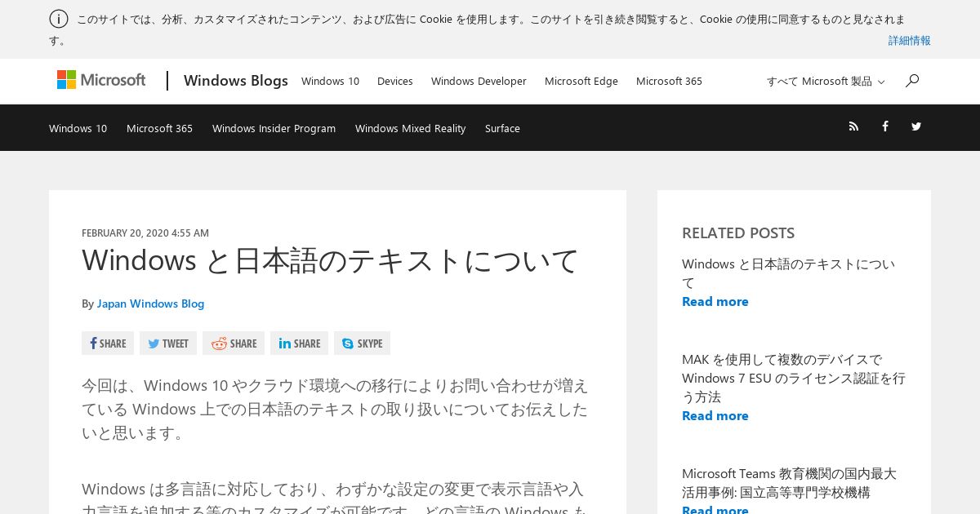
Task: Click the cookie notice info icon
Action: coord(59,19)
